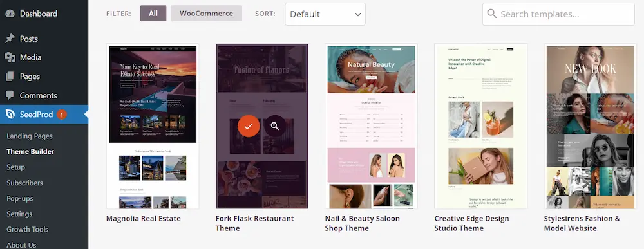Screen dimensions: 644x249
Task: Click the Nail & Beauty Saloon Shop Theme title
Action: (362, 223)
